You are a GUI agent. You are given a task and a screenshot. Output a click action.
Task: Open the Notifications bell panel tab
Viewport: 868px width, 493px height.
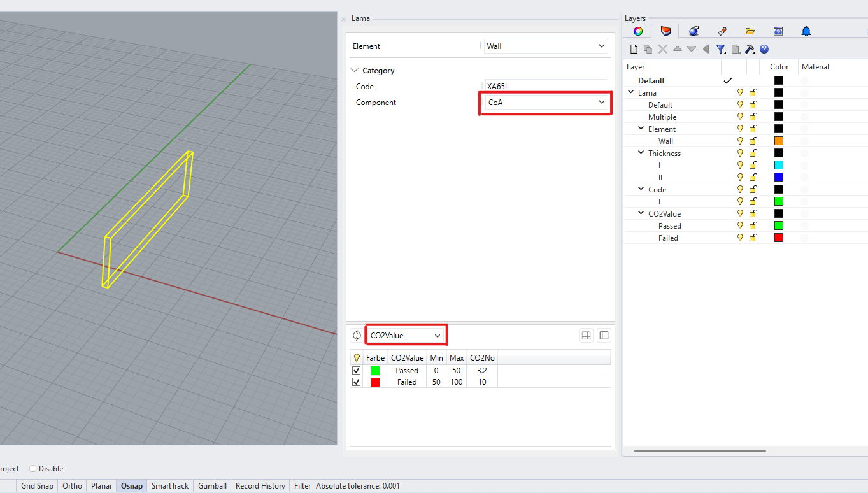[x=806, y=31]
